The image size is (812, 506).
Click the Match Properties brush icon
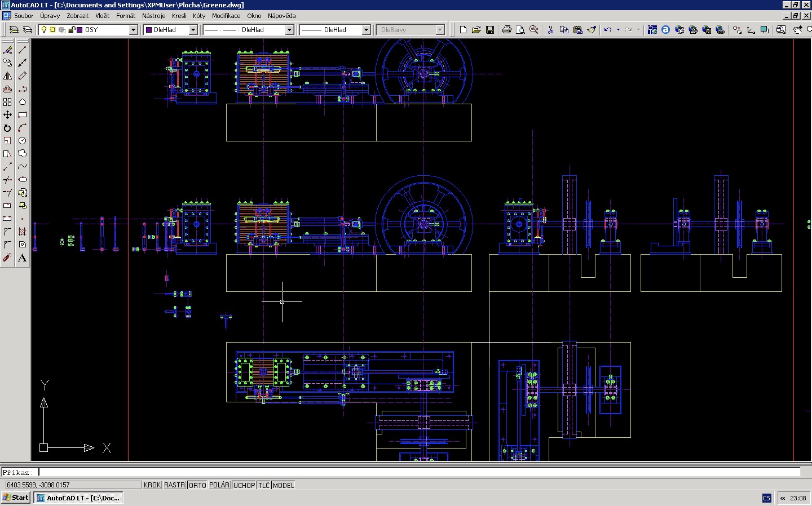592,30
